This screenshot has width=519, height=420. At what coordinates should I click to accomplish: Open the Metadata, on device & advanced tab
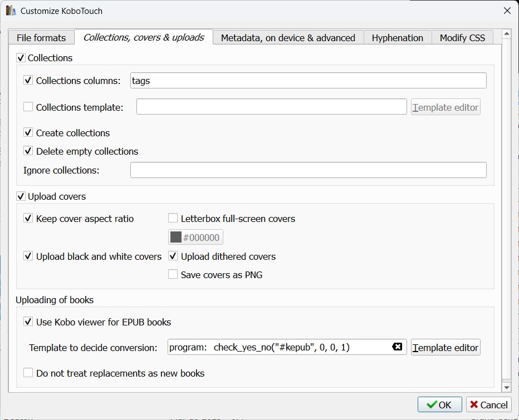pyautogui.click(x=288, y=38)
